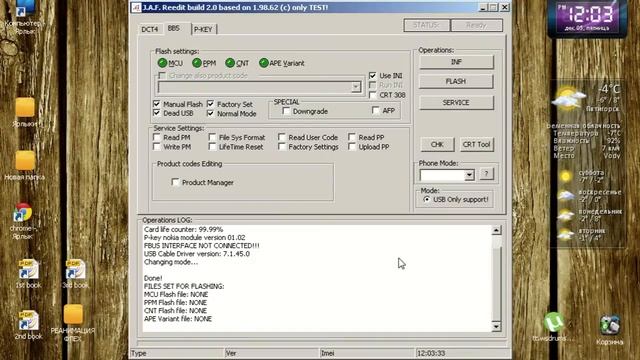
Task: Click the CHK button
Action: point(437,144)
